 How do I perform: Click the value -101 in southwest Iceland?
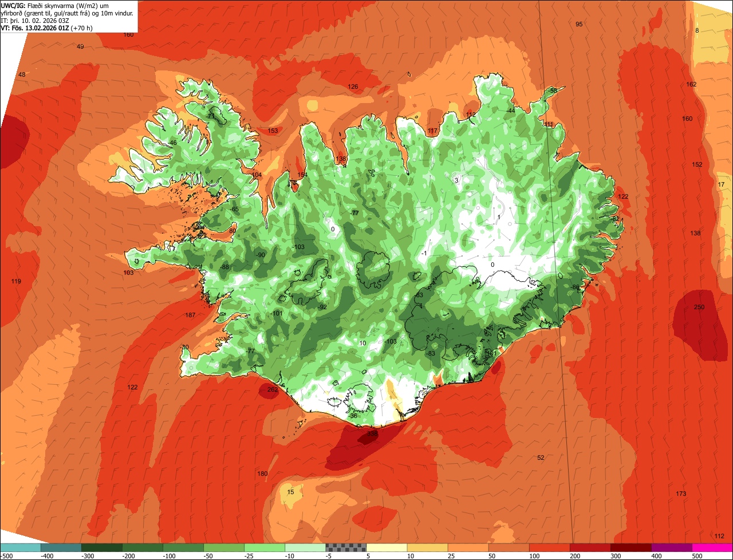coord(277,313)
